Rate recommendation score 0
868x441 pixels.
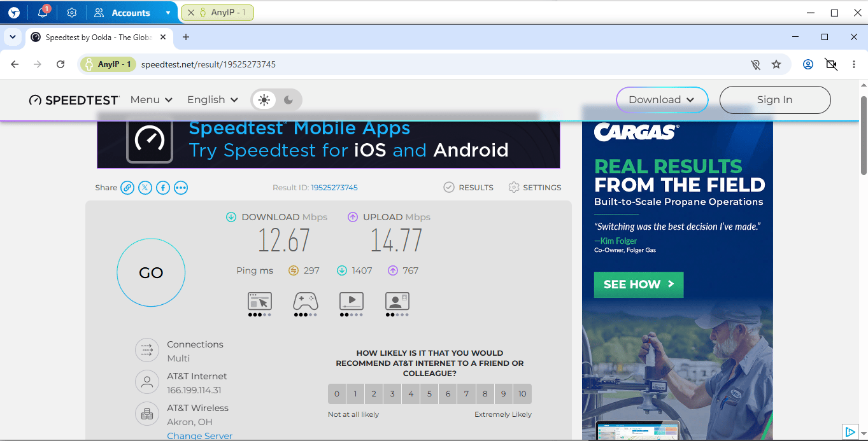[337, 394]
